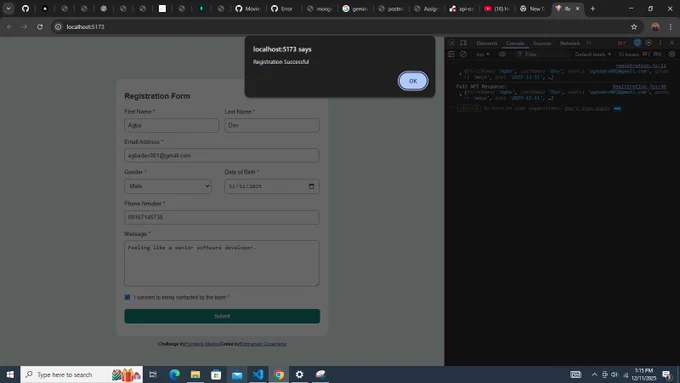The height and width of the screenshot is (383, 680).
Task: Switch to the 'mongo' tab
Action: (319, 8)
